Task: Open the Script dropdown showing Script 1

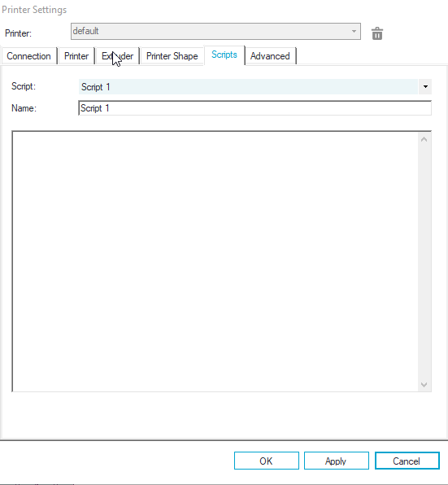Action: 255,86
